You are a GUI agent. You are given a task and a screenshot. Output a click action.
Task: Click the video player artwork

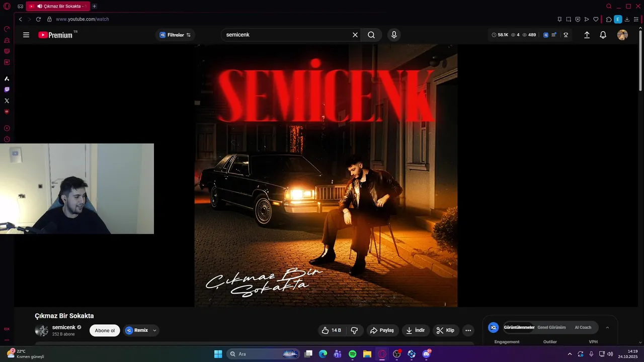[326, 175]
